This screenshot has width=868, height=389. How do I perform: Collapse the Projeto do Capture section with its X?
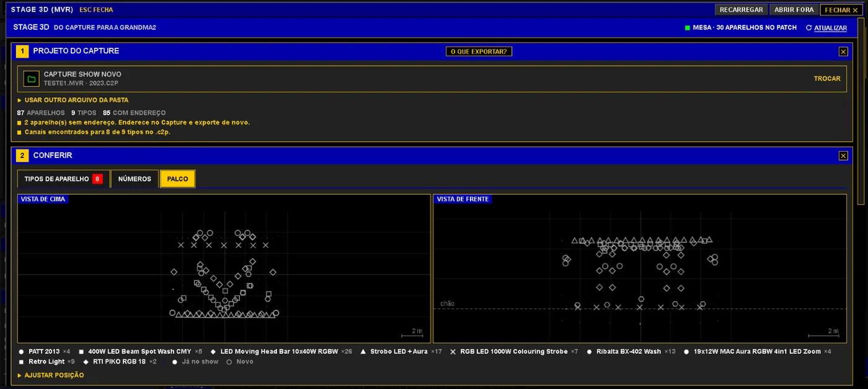843,51
